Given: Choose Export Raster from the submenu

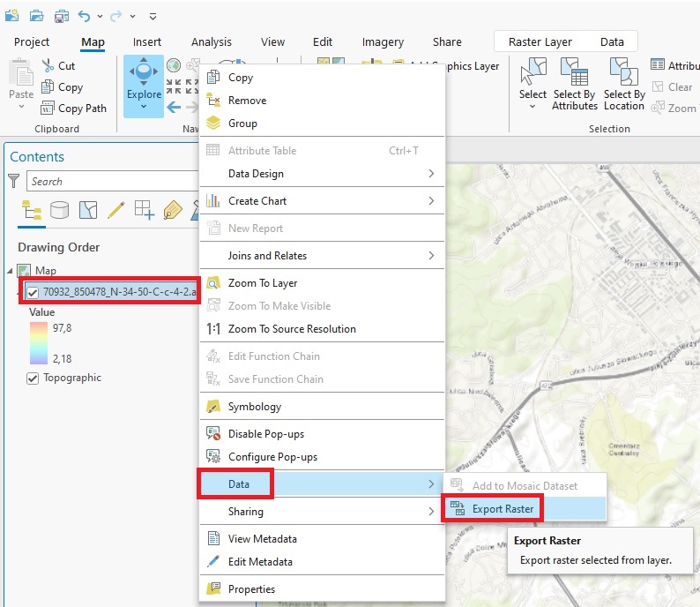Looking at the screenshot, I should pos(503,508).
